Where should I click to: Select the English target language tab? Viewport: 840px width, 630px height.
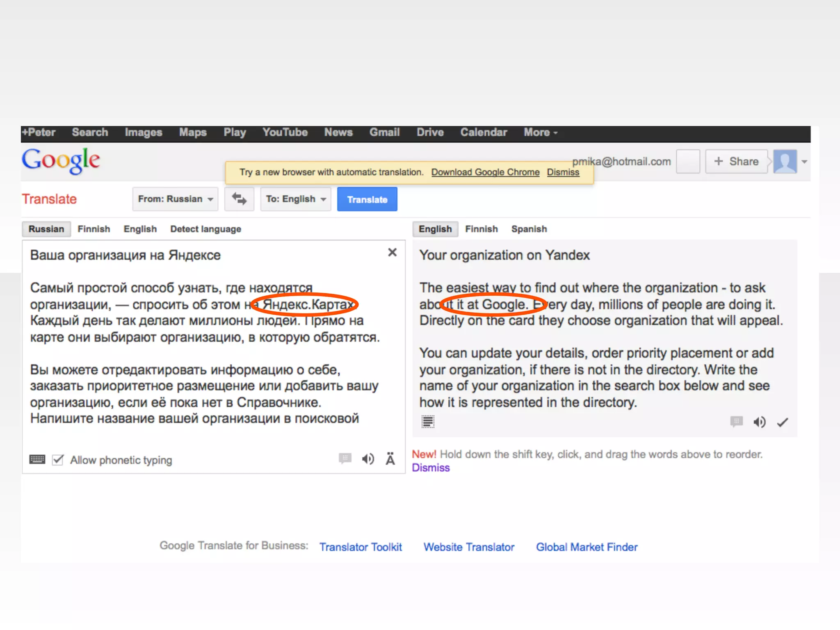click(x=435, y=229)
